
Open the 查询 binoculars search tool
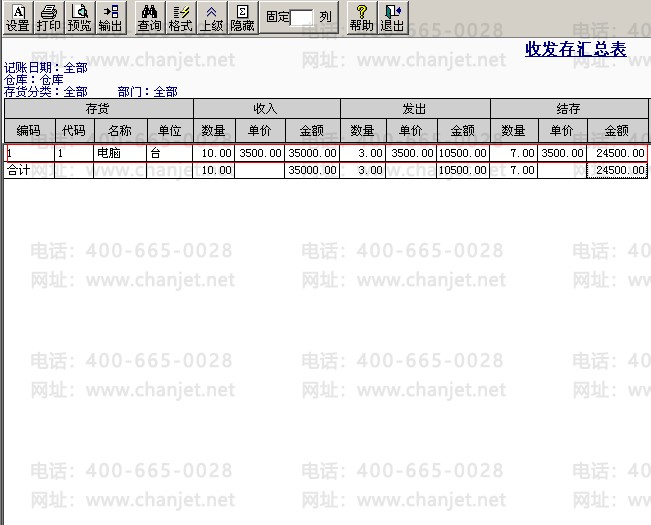[150, 18]
